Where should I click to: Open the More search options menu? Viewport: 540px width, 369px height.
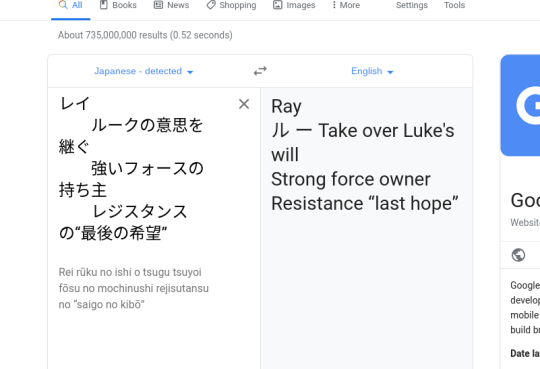[x=346, y=5]
